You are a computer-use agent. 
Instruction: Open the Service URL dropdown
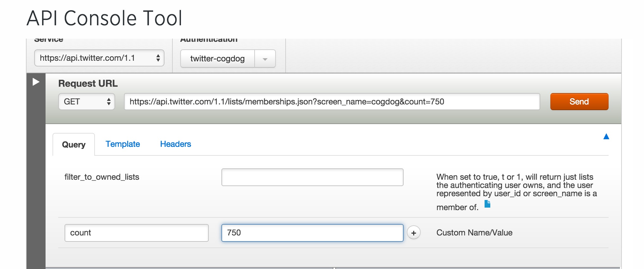click(x=99, y=58)
